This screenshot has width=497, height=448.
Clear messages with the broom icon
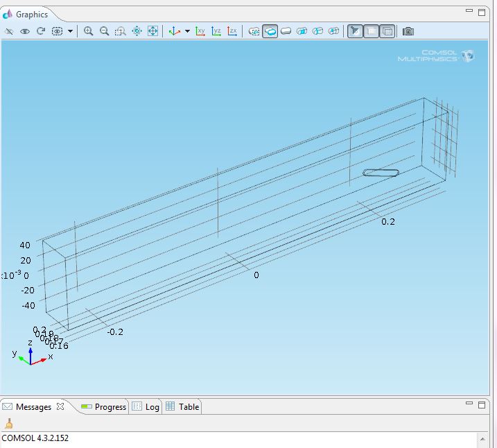coord(9,424)
